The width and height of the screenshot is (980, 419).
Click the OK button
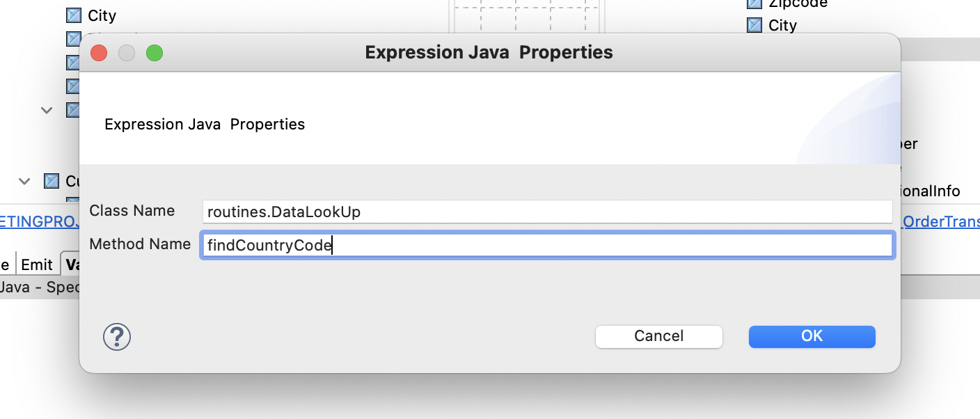coord(812,336)
